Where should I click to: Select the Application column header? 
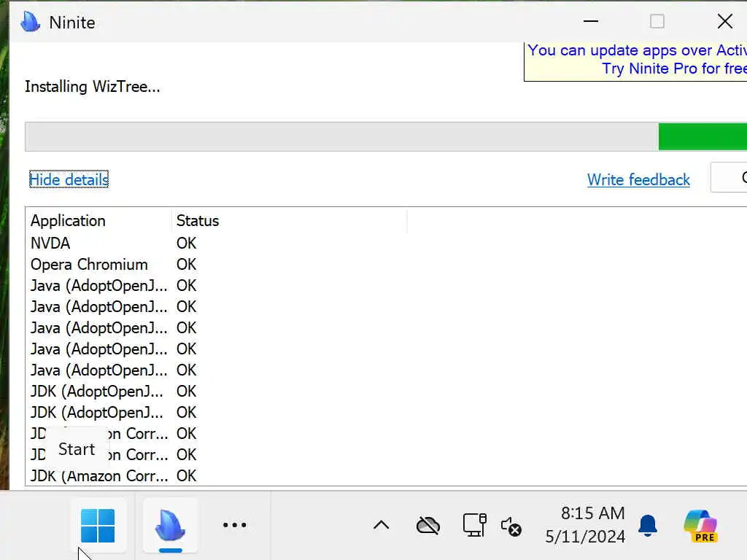point(98,221)
